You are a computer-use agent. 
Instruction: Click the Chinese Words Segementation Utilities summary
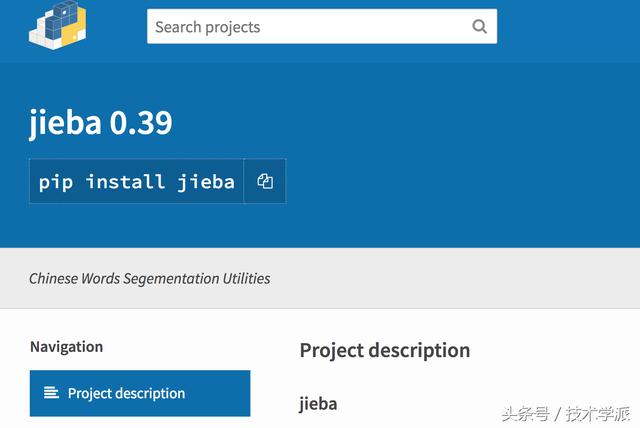click(x=150, y=278)
